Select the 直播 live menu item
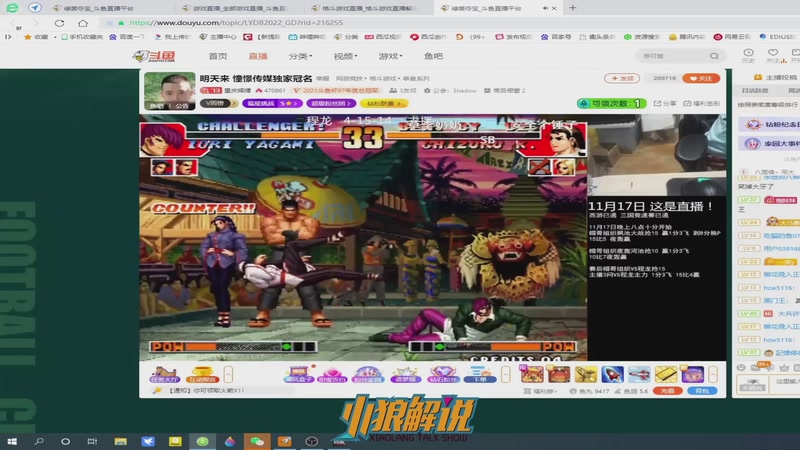The height and width of the screenshot is (450, 800). pyautogui.click(x=258, y=56)
